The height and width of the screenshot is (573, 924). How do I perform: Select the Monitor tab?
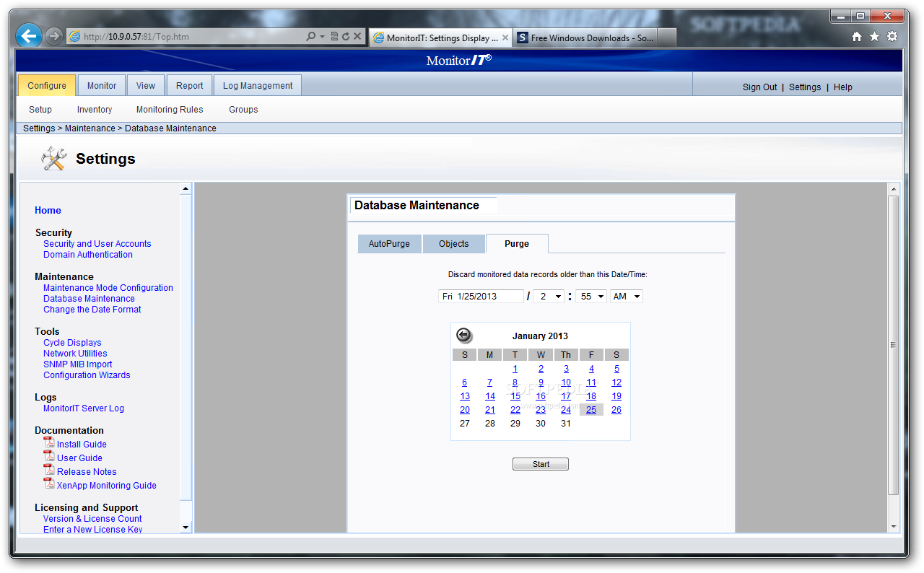(102, 85)
